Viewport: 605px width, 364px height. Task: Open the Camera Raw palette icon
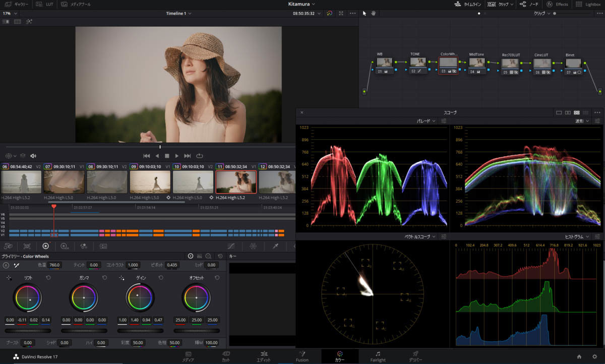click(8, 246)
